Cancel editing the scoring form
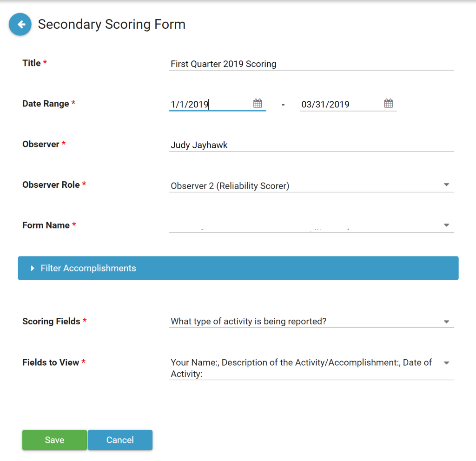 (x=120, y=440)
